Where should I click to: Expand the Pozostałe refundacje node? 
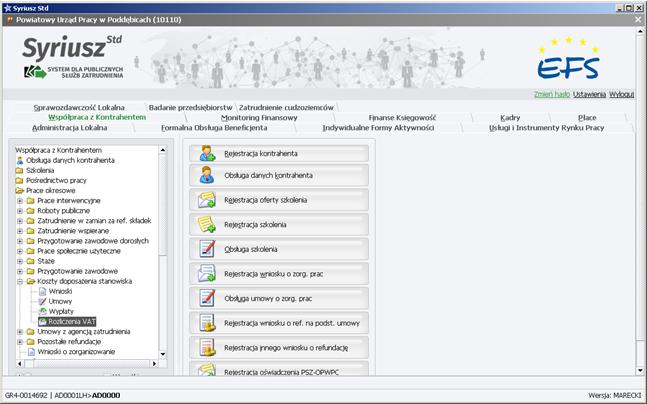tap(20, 342)
